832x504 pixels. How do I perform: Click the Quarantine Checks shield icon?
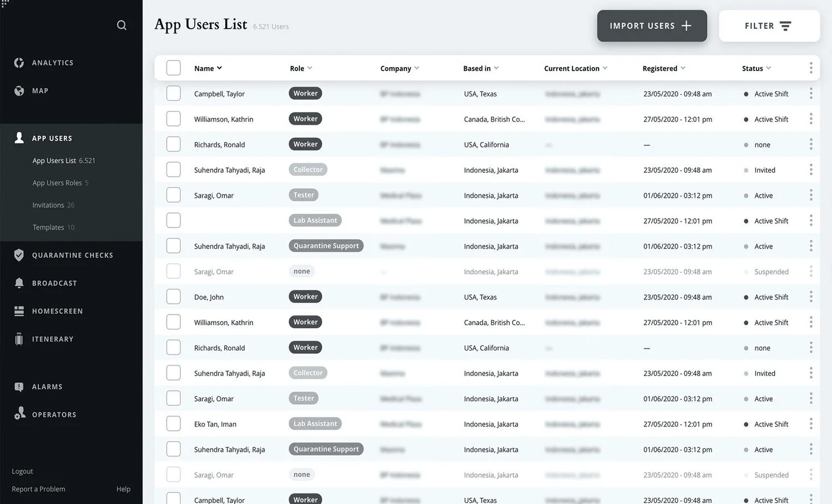[x=19, y=255]
